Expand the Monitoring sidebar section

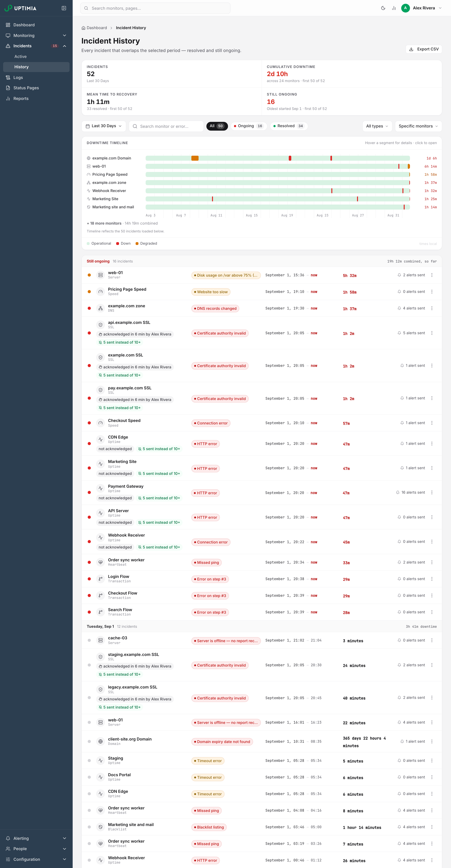(36, 35)
